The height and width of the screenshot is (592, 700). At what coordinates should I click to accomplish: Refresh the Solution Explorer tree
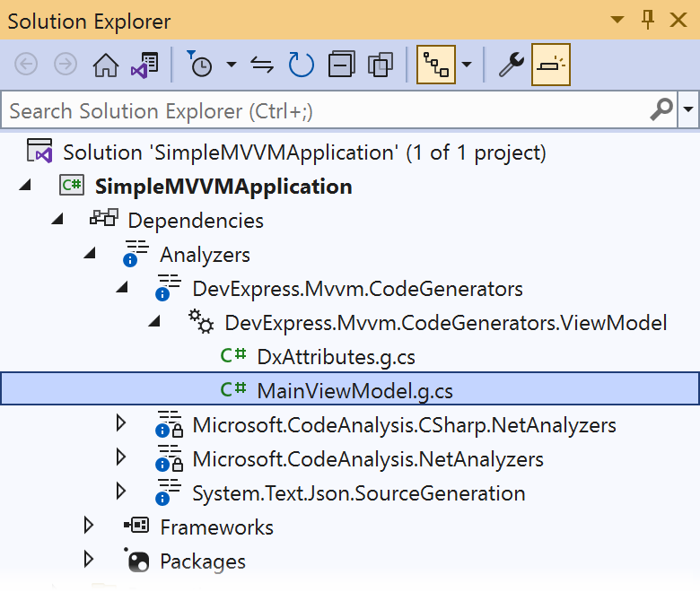tap(302, 65)
